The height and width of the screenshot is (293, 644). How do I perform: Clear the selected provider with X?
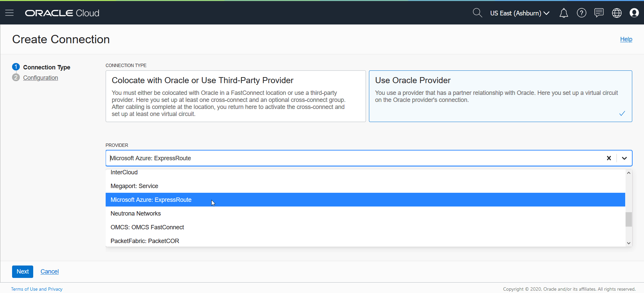609,158
